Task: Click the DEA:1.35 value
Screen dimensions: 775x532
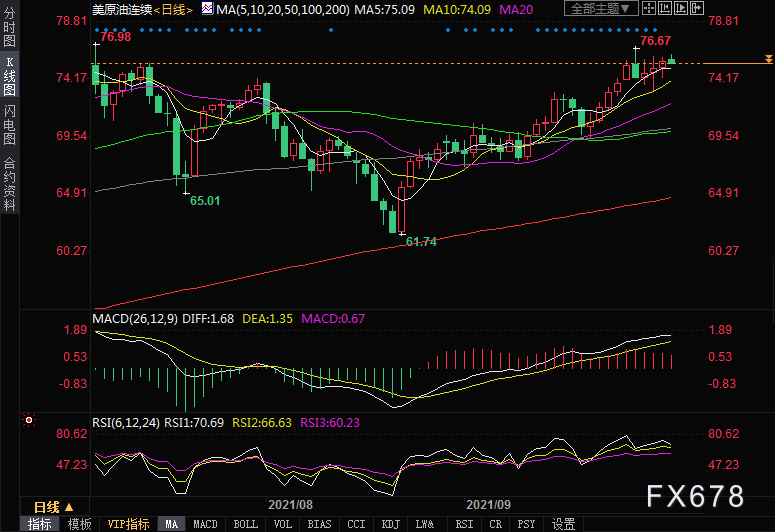Action: [x=267, y=318]
